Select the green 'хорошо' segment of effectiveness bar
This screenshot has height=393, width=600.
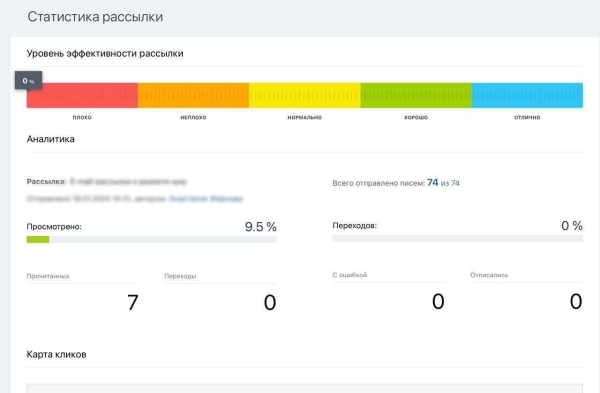coord(416,95)
